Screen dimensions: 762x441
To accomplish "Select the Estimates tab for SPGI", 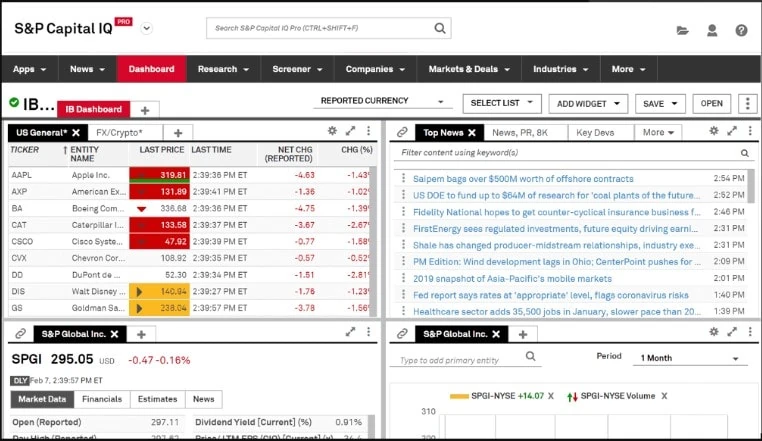I will [x=157, y=399].
